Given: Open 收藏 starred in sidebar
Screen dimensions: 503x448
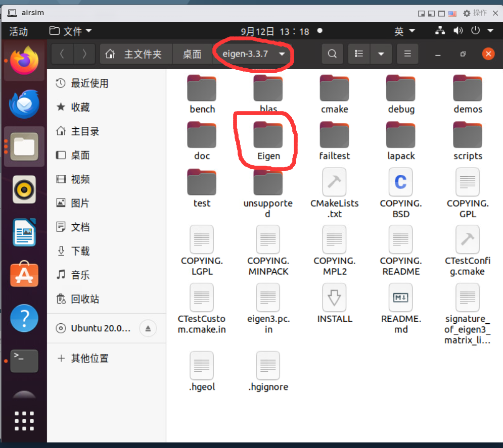Looking at the screenshot, I should (x=107, y=107).
